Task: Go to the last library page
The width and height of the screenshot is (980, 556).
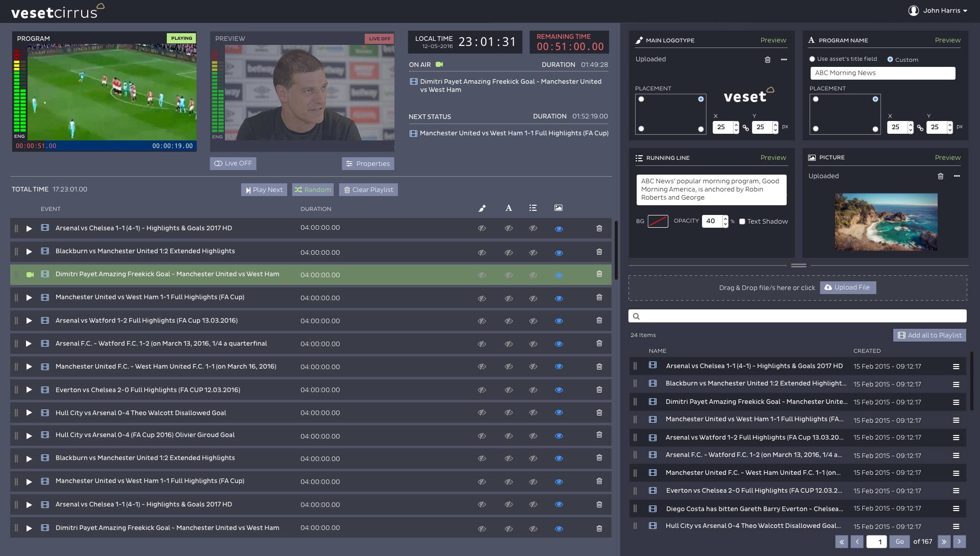Action: [x=944, y=542]
